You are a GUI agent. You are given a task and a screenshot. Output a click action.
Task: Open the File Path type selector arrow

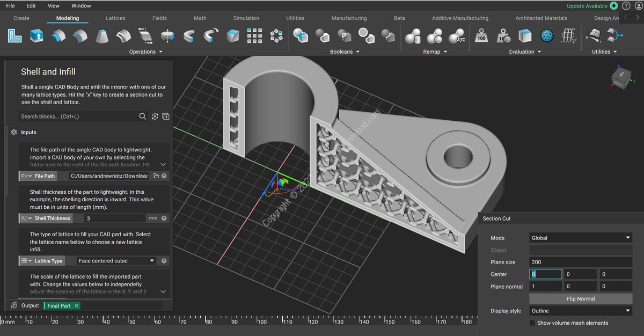(x=30, y=176)
